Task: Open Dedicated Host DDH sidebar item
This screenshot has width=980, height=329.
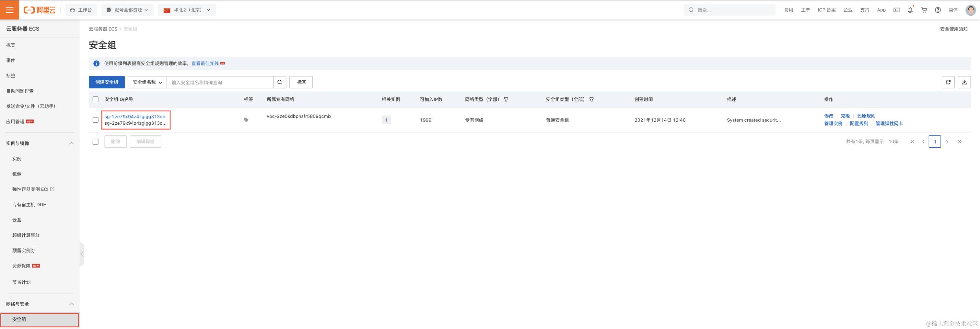Action: click(29, 205)
